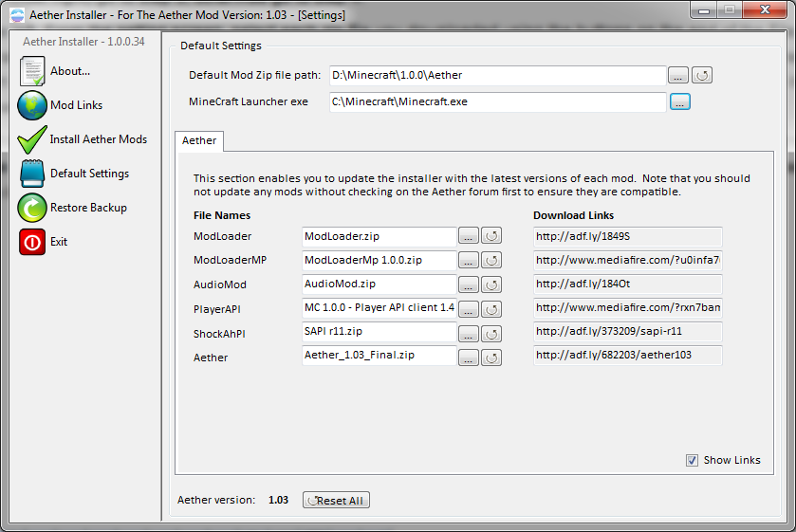Click the Aether Installer title bar icon
The image size is (796, 532).
17,15
